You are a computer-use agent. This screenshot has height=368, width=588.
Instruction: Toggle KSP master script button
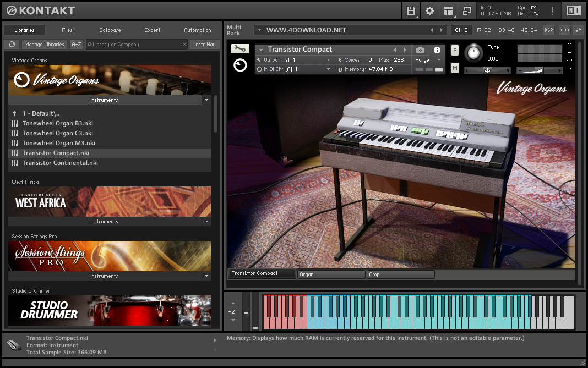(548, 30)
